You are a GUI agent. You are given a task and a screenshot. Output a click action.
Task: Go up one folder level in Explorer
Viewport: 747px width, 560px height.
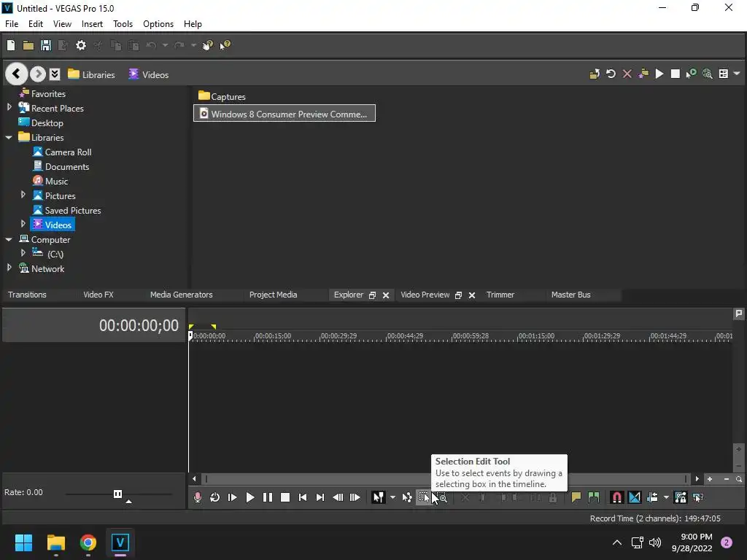click(595, 74)
